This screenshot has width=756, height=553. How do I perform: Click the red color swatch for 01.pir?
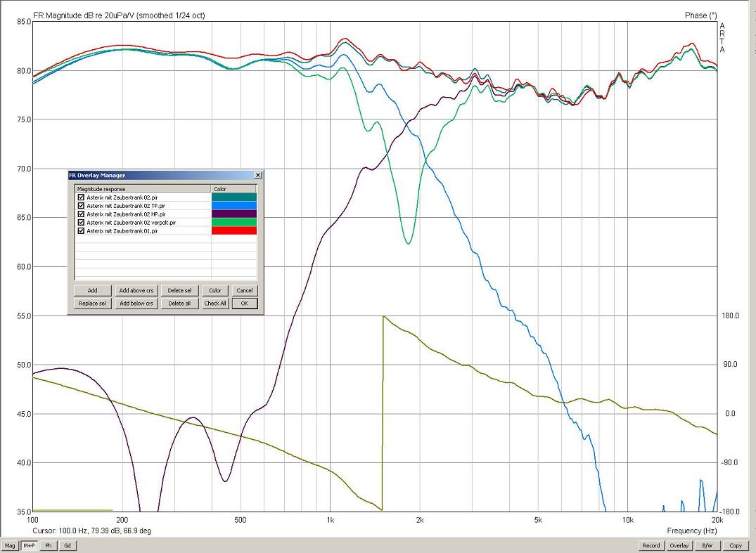tap(233, 230)
